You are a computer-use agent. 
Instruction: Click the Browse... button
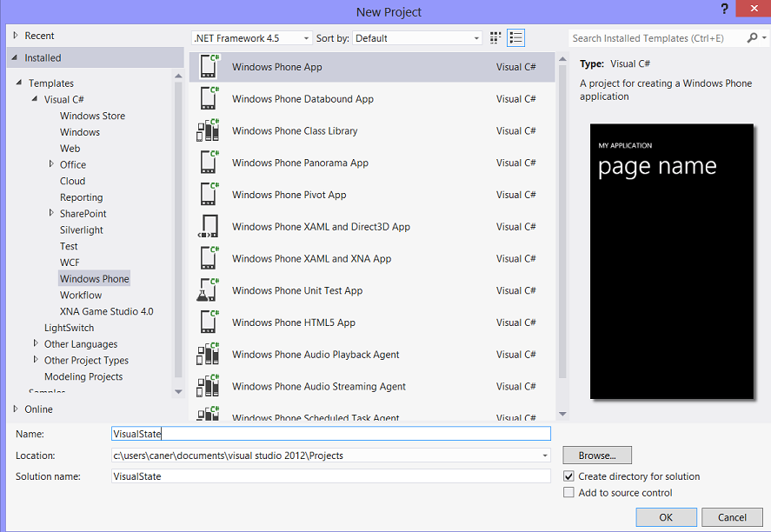pos(597,456)
